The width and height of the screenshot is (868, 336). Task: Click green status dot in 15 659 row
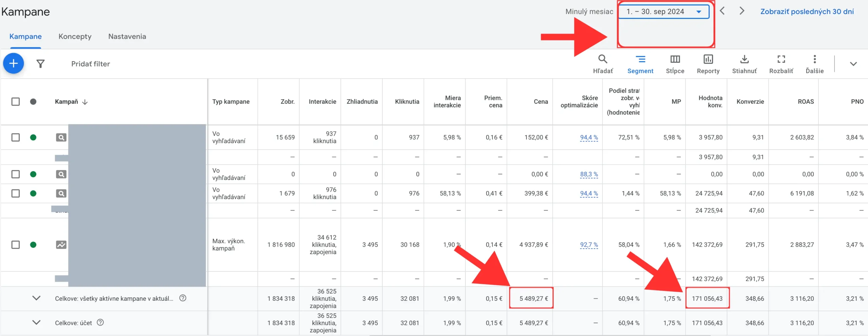pos(33,138)
